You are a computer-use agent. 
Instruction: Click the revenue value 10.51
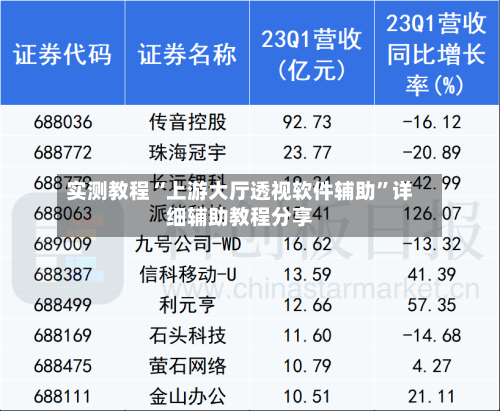pos(307,397)
